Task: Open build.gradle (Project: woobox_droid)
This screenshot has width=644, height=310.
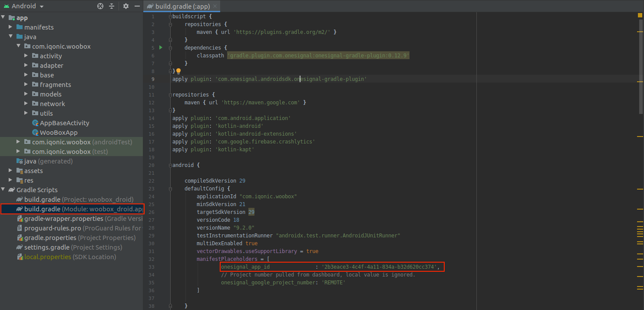Action: coord(79,200)
